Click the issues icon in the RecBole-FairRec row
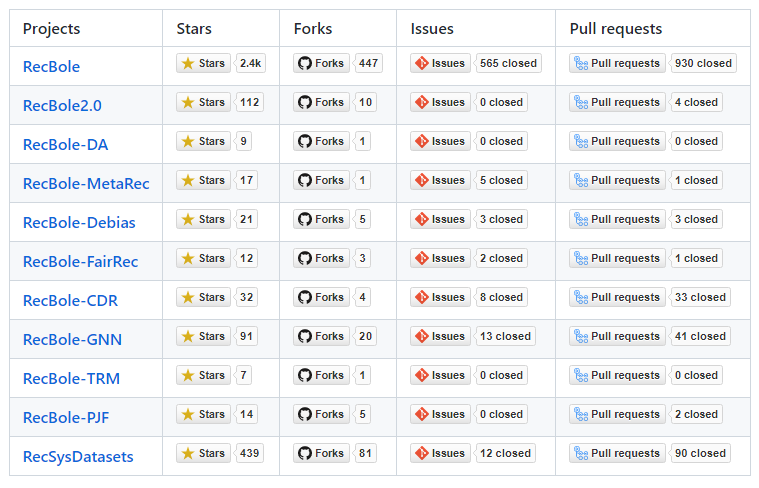Viewport: 759px width, 488px height. tap(421, 258)
